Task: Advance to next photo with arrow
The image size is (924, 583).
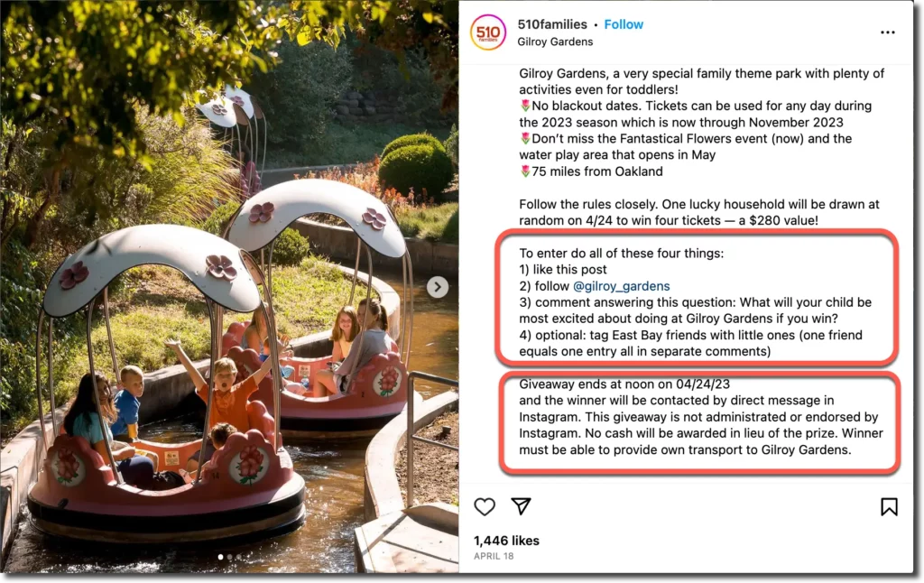Action: 438,287
